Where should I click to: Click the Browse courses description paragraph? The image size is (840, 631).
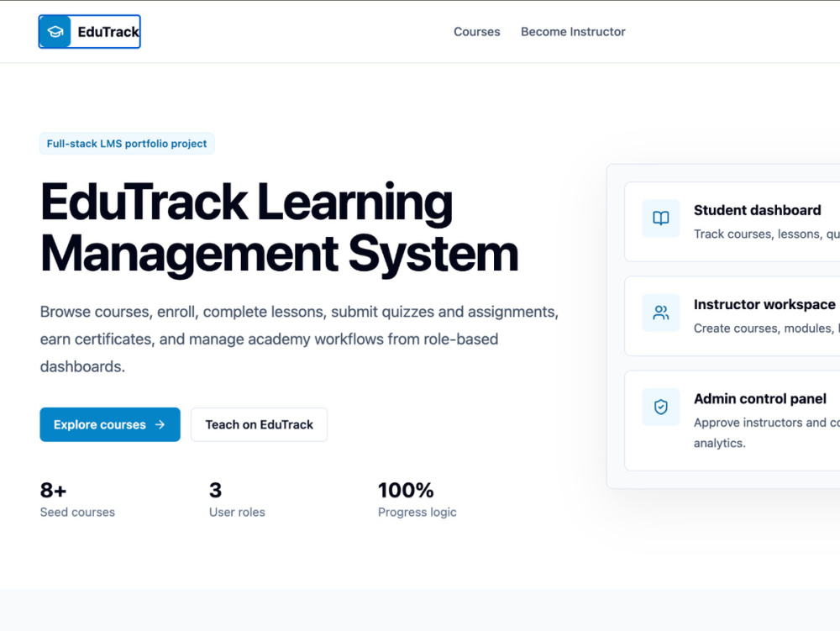(x=300, y=339)
